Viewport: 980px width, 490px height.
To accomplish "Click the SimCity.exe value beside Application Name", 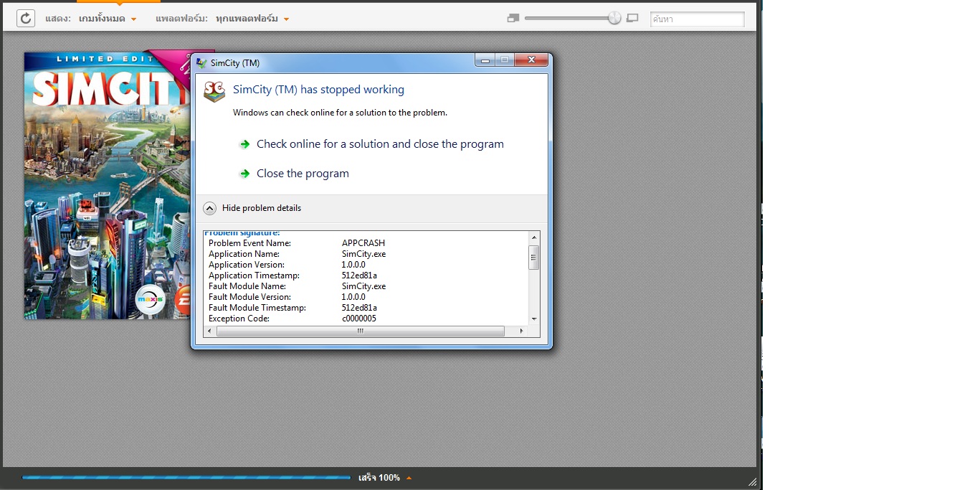I will (363, 254).
